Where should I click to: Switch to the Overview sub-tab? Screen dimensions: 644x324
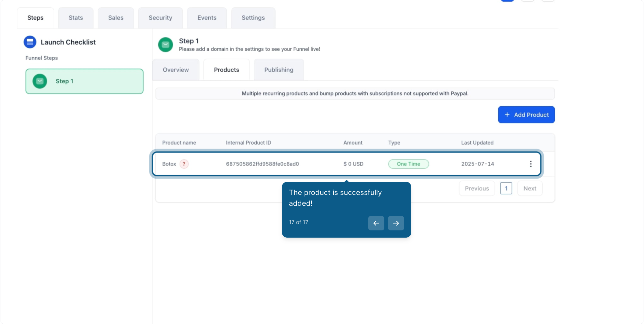coord(176,70)
